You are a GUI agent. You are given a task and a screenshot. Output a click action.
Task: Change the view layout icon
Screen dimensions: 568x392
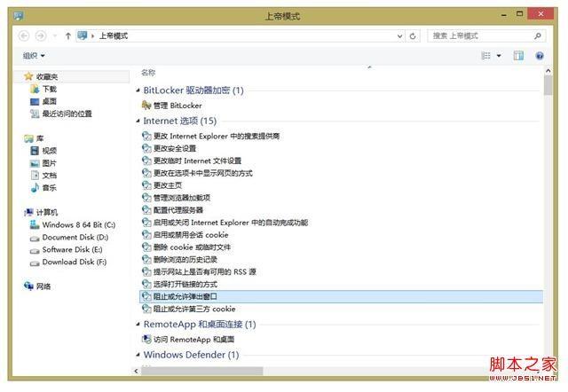click(485, 55)
